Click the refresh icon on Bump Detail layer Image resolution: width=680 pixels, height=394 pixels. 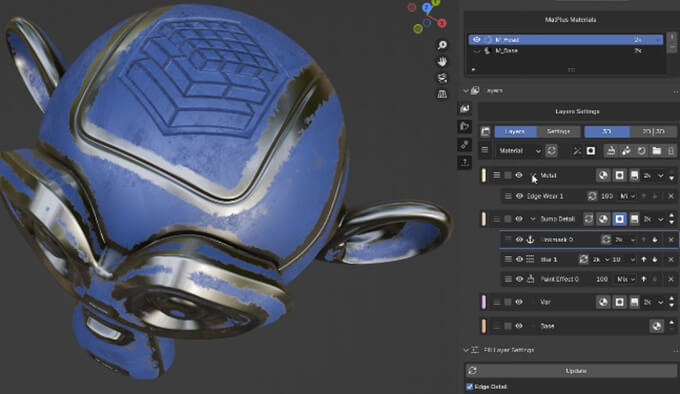point(588,219)
